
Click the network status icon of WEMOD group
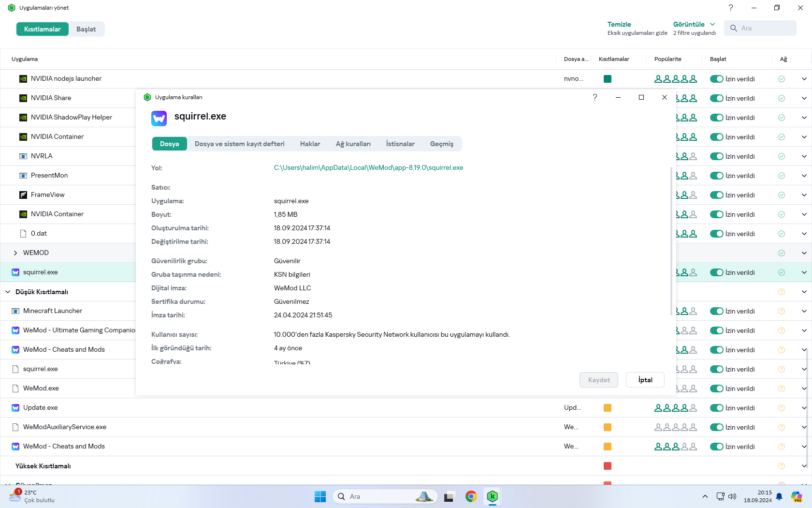pos(782,253)
